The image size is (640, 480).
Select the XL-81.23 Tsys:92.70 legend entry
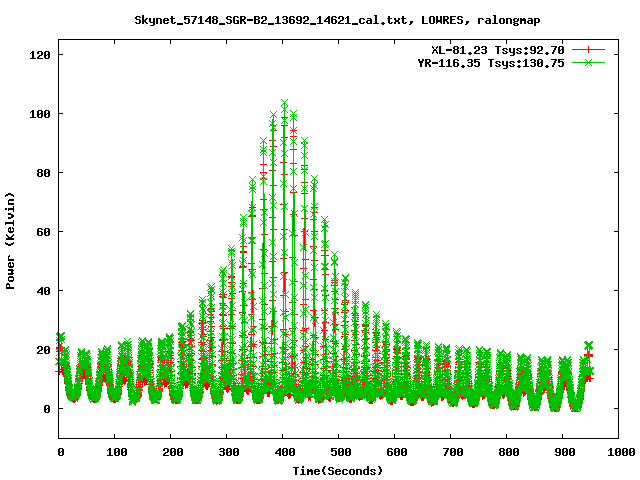pos(498,50)
